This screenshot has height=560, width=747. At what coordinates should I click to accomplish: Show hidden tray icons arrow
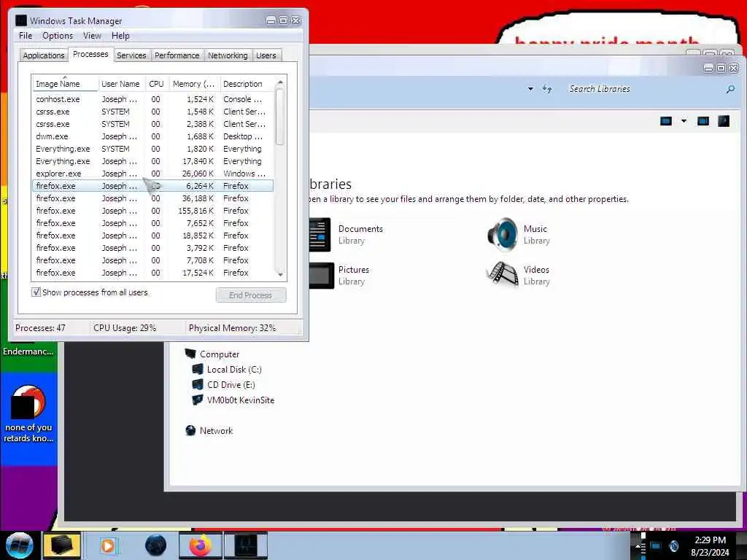point(638,546)
